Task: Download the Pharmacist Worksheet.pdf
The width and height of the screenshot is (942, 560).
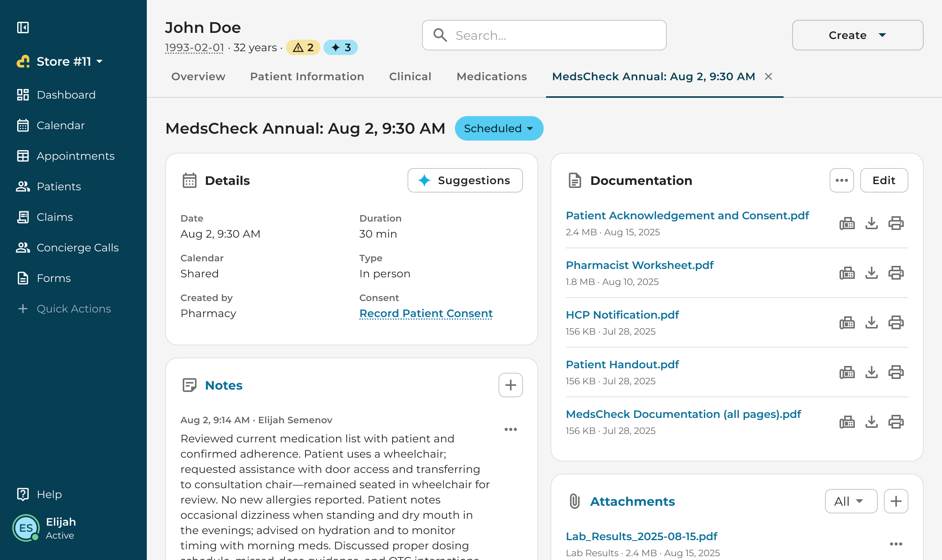Action: pos(872,273)
